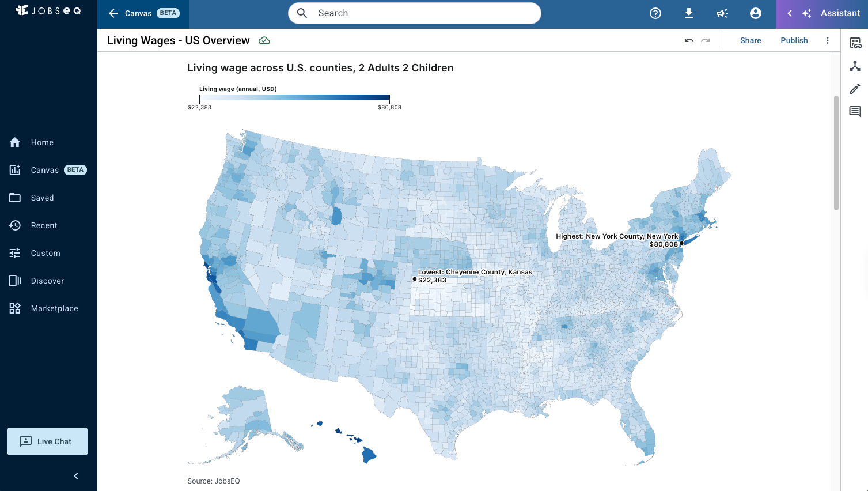Click the Publish button

tap(794, 40)
